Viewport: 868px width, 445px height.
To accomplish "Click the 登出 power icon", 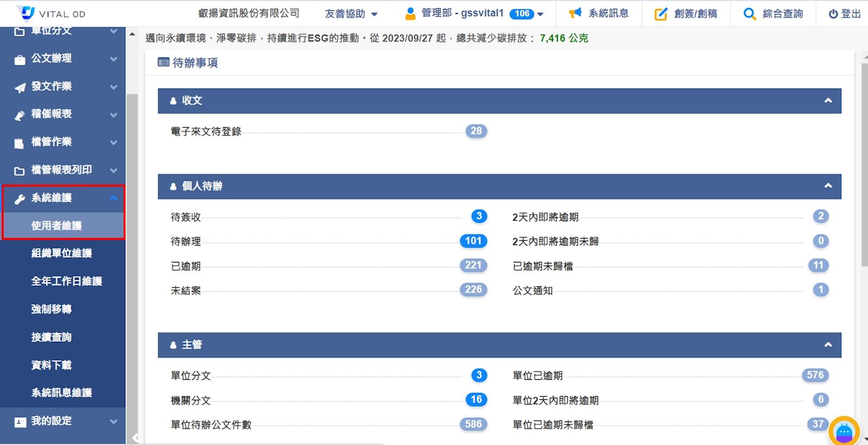I will [x=833, y=14].
